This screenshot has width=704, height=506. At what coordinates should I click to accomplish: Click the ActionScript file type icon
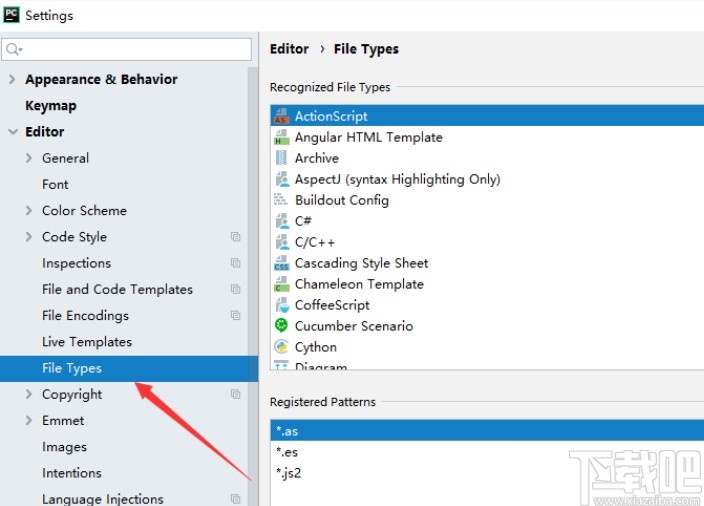coord(281,117)
